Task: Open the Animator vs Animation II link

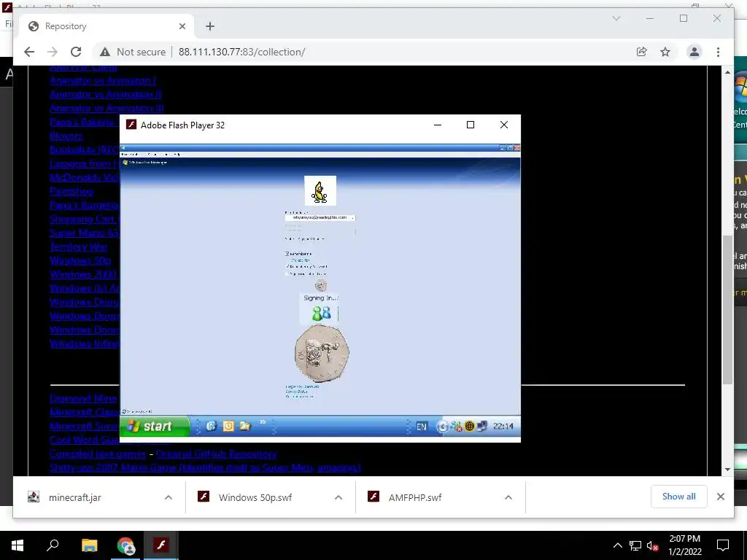Action: coord(105,94)
